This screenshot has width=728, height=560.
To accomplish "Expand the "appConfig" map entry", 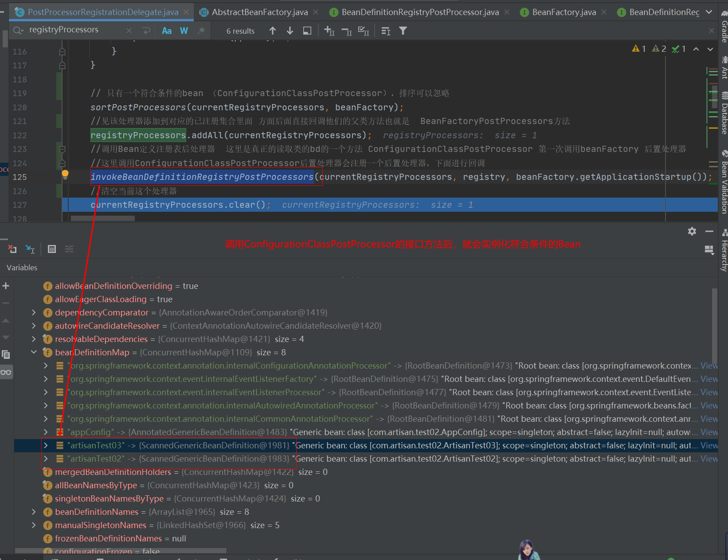I will point(46,432).
